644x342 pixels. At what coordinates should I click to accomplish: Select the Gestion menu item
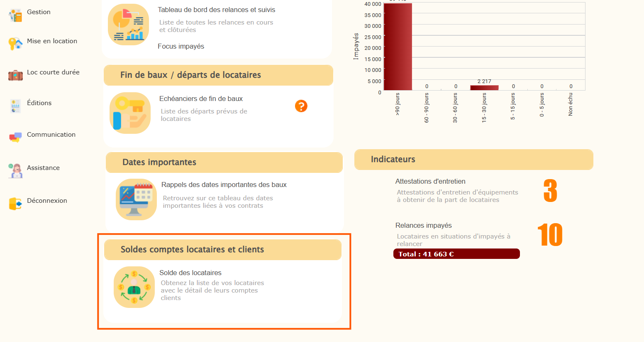coord(39,12)
